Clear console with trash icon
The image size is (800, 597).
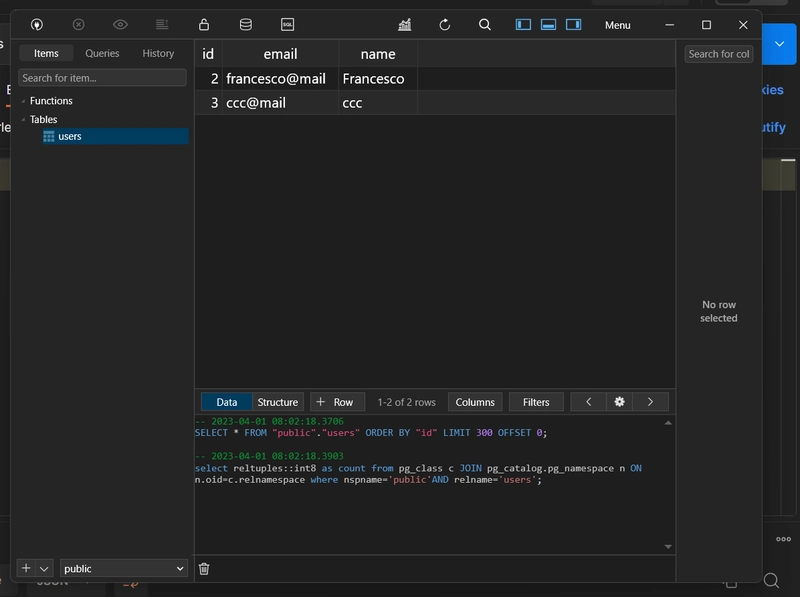pos(204,568)
